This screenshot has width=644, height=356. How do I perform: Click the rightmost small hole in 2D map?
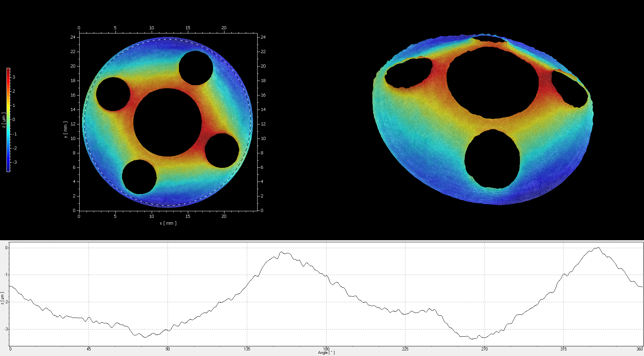(222, 151)
